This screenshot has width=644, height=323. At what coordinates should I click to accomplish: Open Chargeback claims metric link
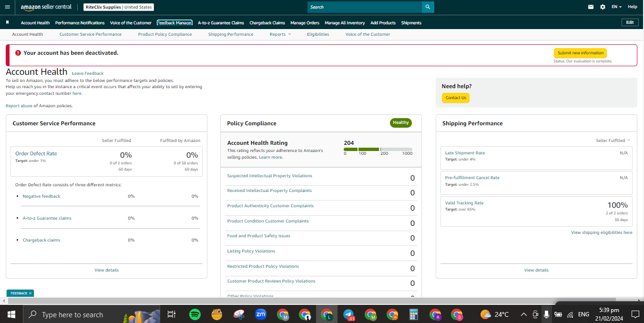pyautogui.click(x=41, y=240)
